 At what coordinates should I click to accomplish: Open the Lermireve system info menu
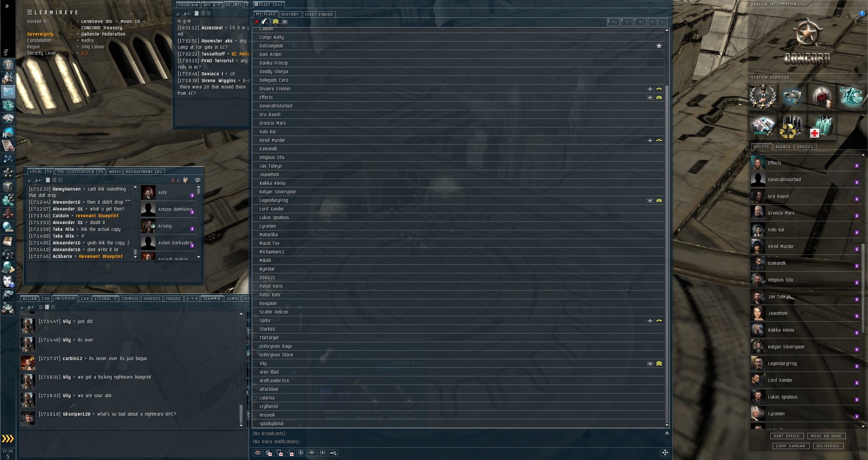30,12
